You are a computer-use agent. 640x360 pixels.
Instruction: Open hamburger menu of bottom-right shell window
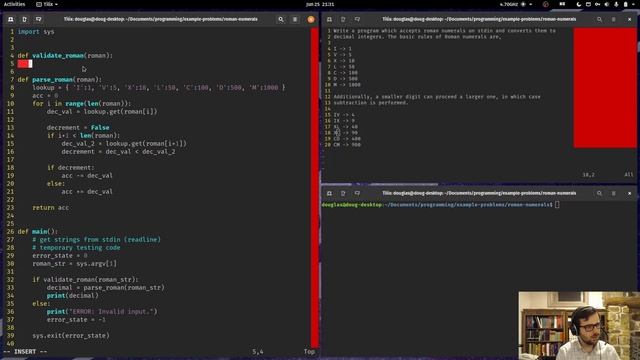click(613, 193)
